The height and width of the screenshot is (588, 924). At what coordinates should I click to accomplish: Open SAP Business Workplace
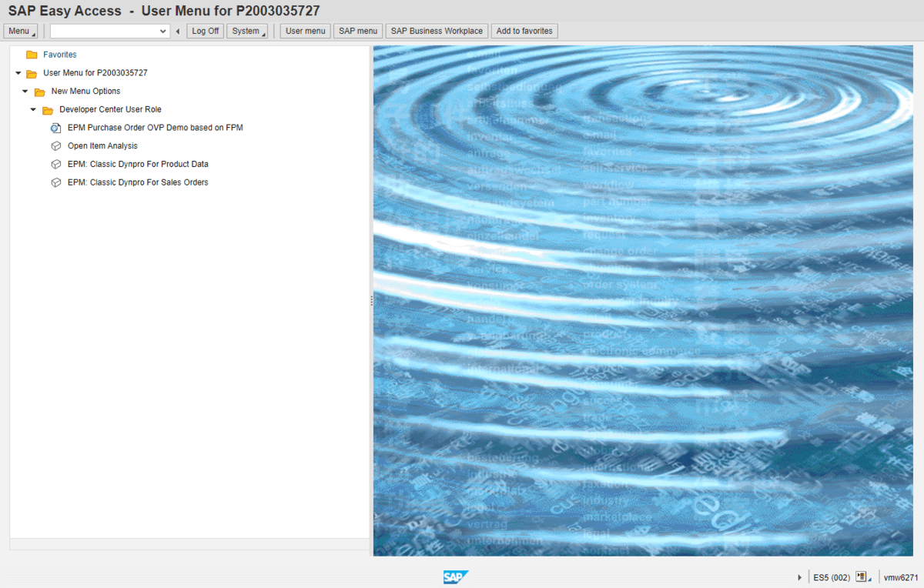[x=437, y=32]
